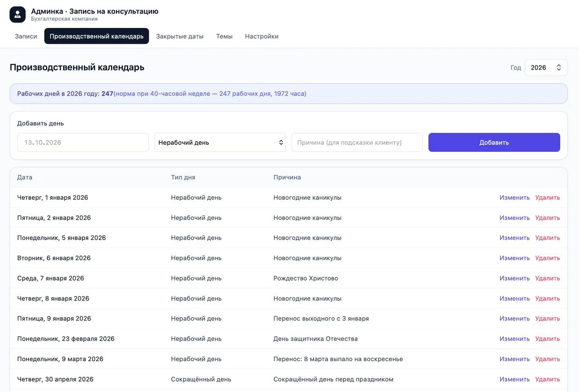Delete the 5 января 2026 entry

pos(547,238)
